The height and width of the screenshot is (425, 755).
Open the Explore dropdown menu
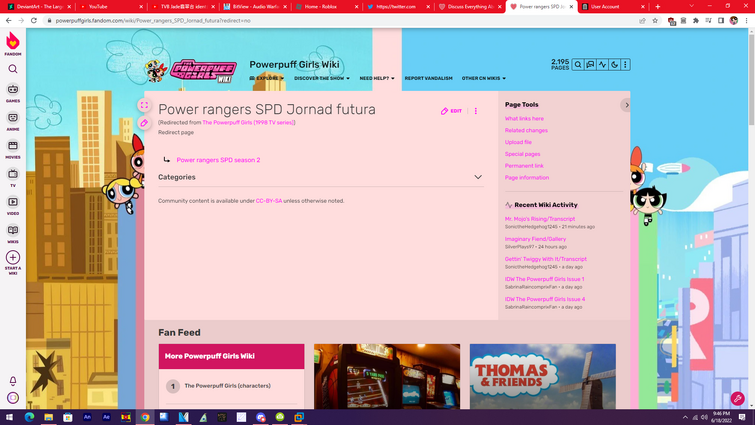(267, 78)
